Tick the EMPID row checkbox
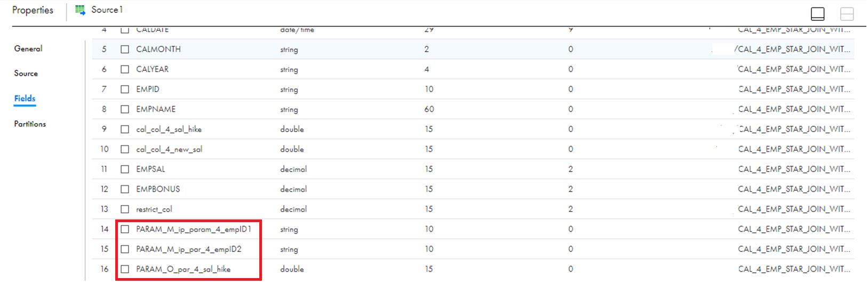Viewport: 868px width, 285px height. 125,89
